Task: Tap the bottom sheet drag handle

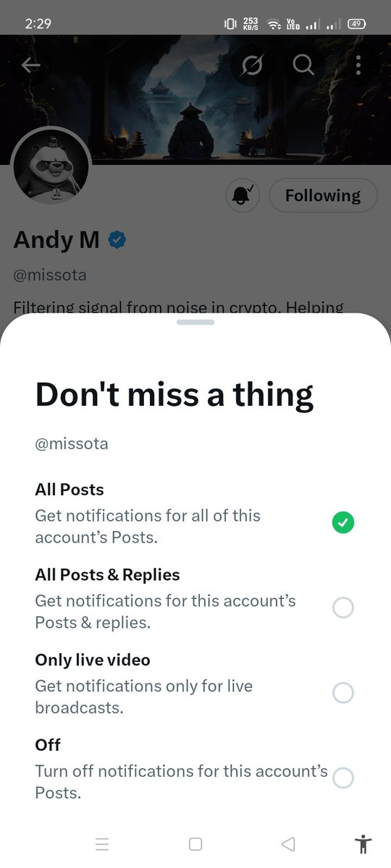Action: pos(195,322)
